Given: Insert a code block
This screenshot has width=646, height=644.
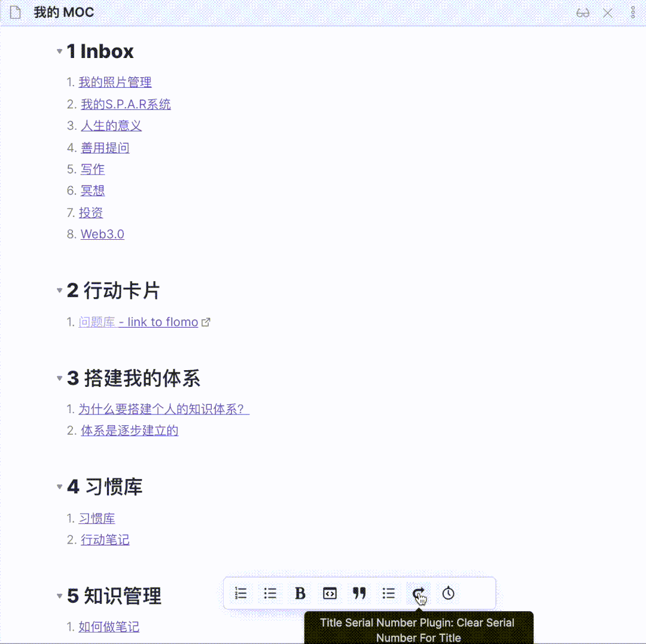Looking at the screenshot, I should coord(330,593).
